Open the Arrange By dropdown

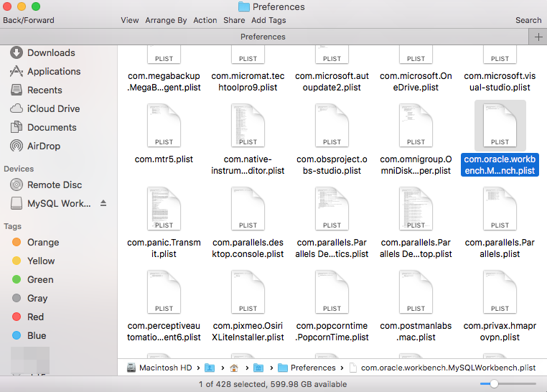(166, 20)
